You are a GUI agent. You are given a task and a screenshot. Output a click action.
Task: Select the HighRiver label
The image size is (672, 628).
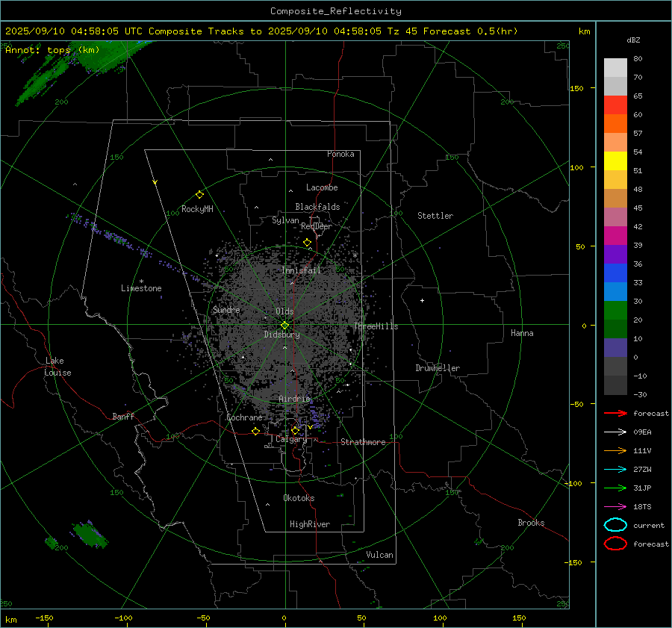[310, 524]
